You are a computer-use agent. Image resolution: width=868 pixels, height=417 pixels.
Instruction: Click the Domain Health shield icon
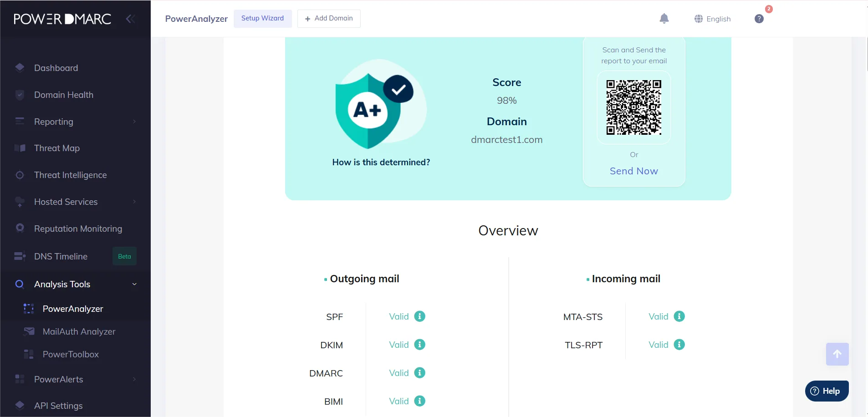tap(20, 95)
